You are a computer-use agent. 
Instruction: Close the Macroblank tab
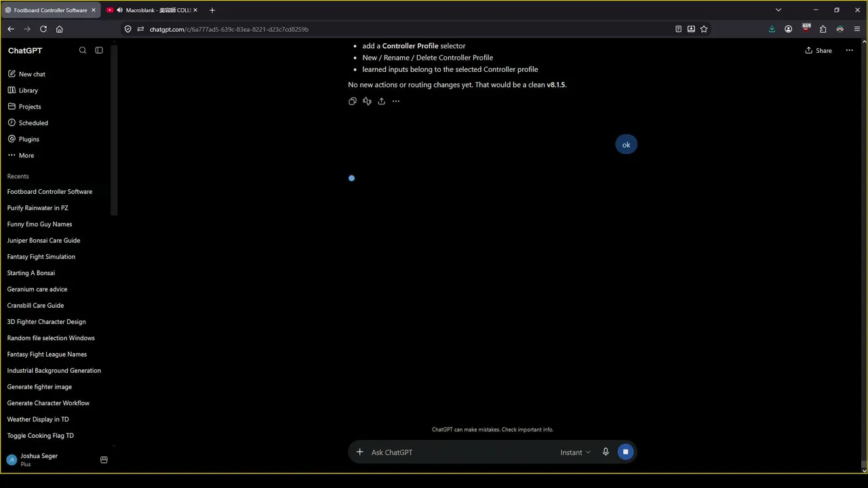pos(195,10)
